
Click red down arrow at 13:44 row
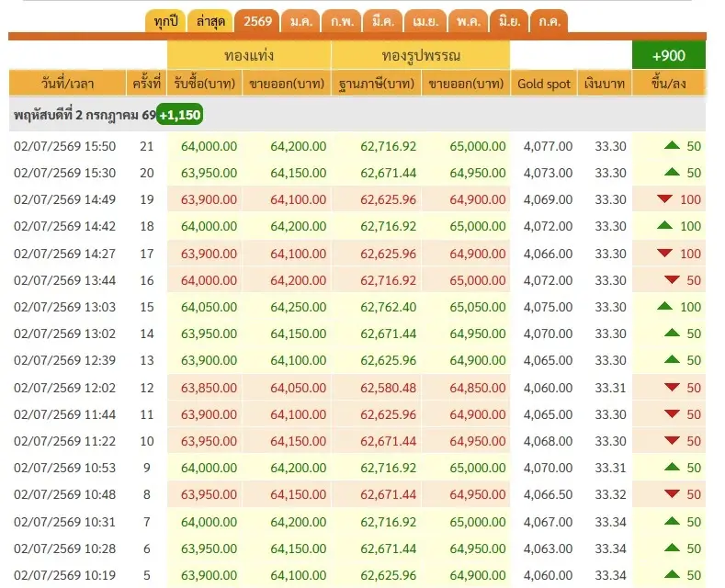click(x=672, y=279)
